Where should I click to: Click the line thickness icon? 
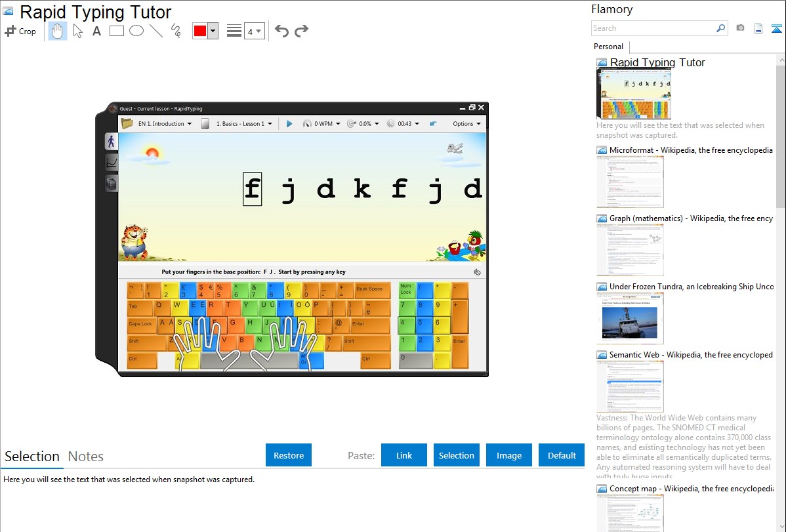tap(234, 31)
